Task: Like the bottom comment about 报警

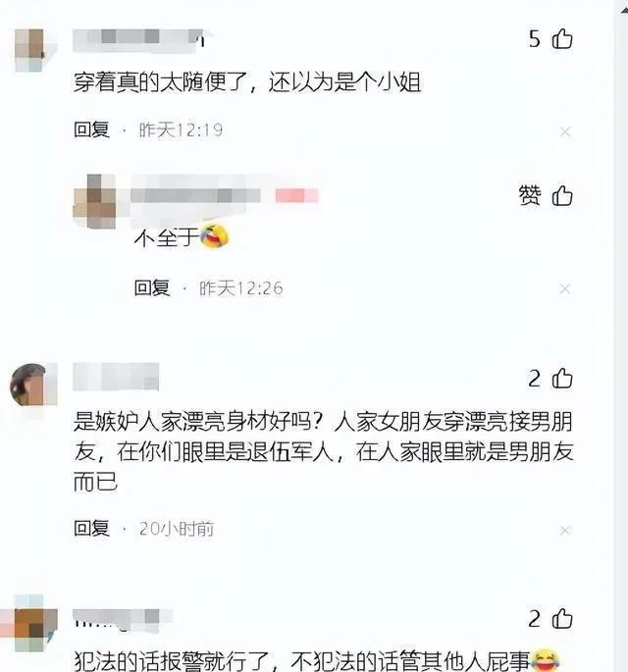Action: (562, 619)
